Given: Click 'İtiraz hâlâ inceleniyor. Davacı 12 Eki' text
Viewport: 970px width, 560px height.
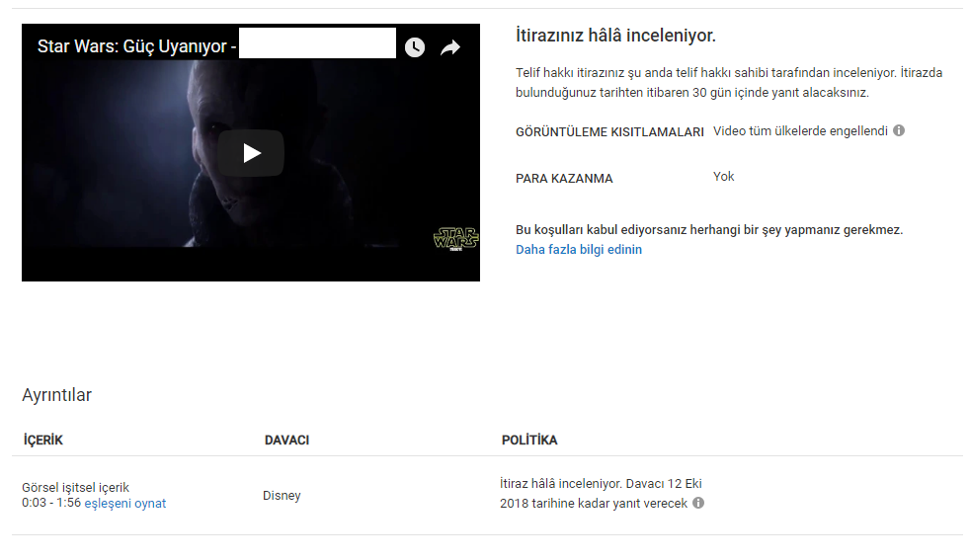Looking at the screenshot, I should click(x=601, y=483).
